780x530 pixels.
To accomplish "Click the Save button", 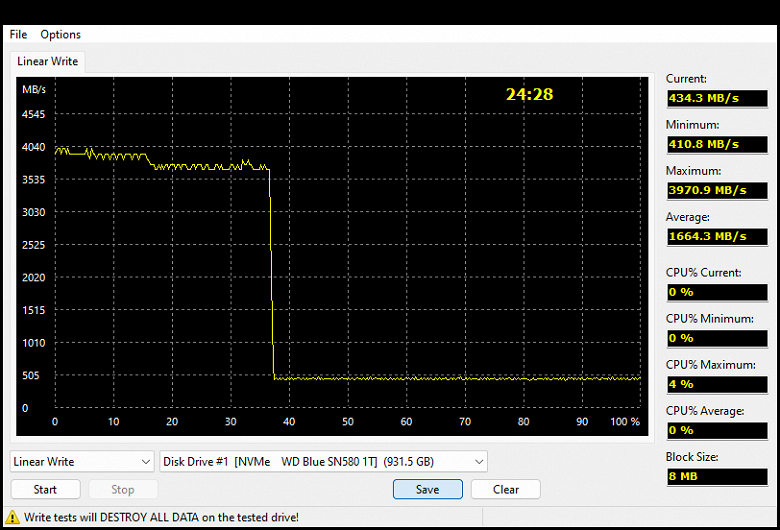I will click(428, 489).
